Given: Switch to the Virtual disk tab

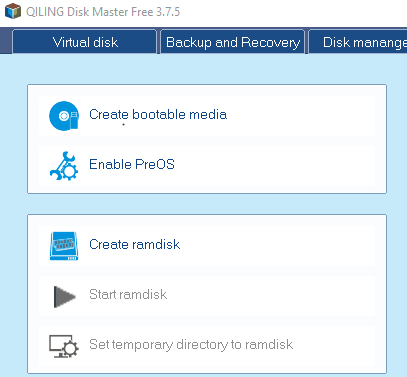Looking at the screenshot, I should click(85, 42).
